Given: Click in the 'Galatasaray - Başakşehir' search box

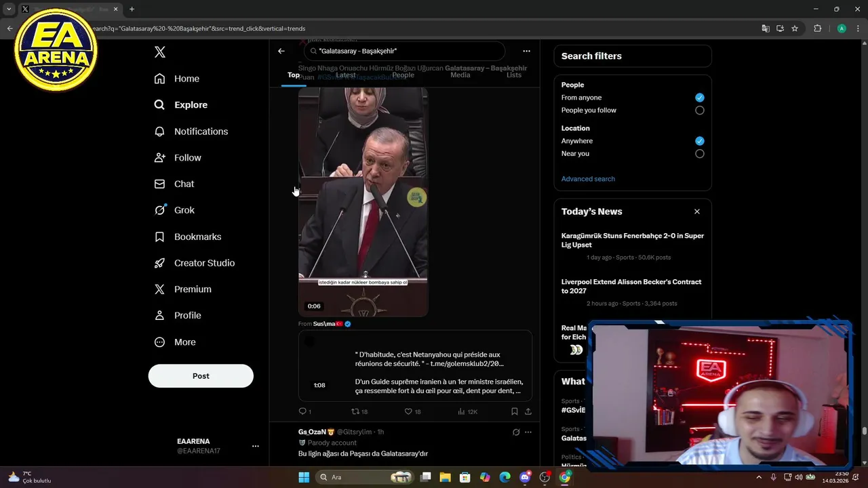Looking at the screenshot, I should point(405,51).
